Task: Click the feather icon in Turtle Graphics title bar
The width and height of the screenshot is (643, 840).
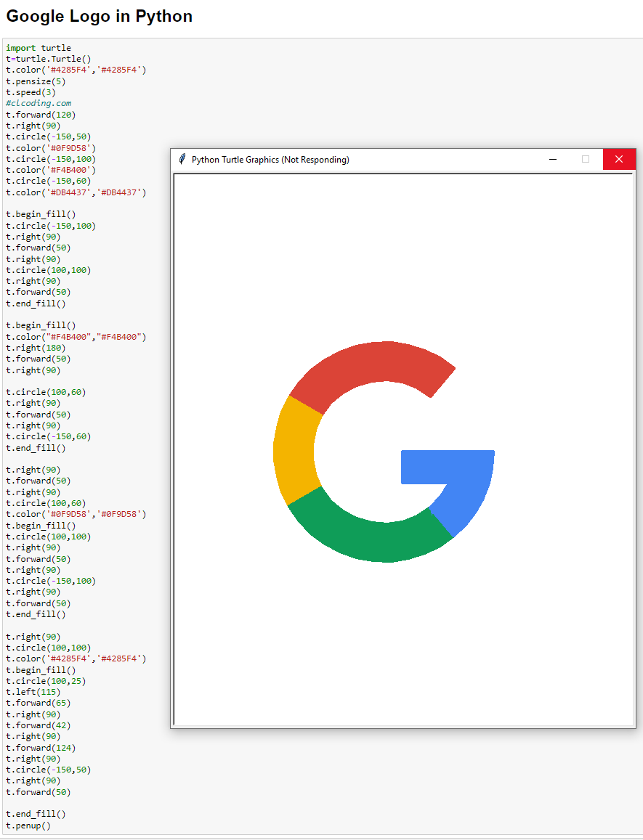Action: click(182, 159)
